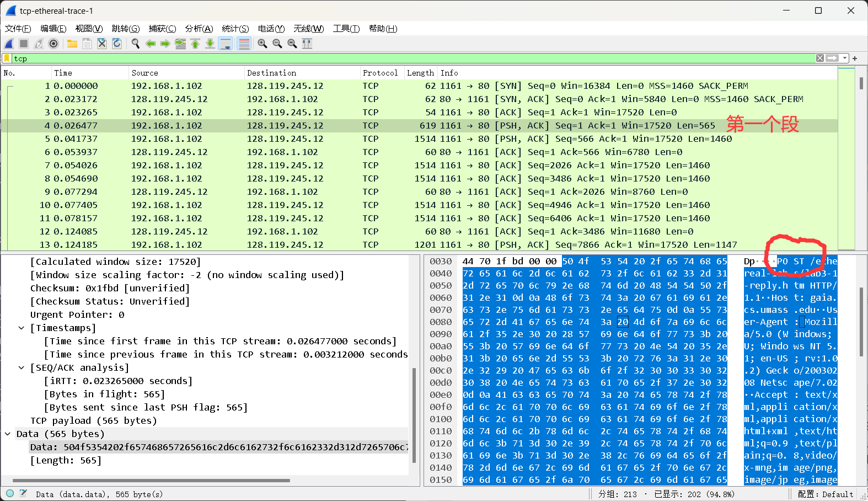Save this capture file icon
868x501 pixels.
click(87, 44)
